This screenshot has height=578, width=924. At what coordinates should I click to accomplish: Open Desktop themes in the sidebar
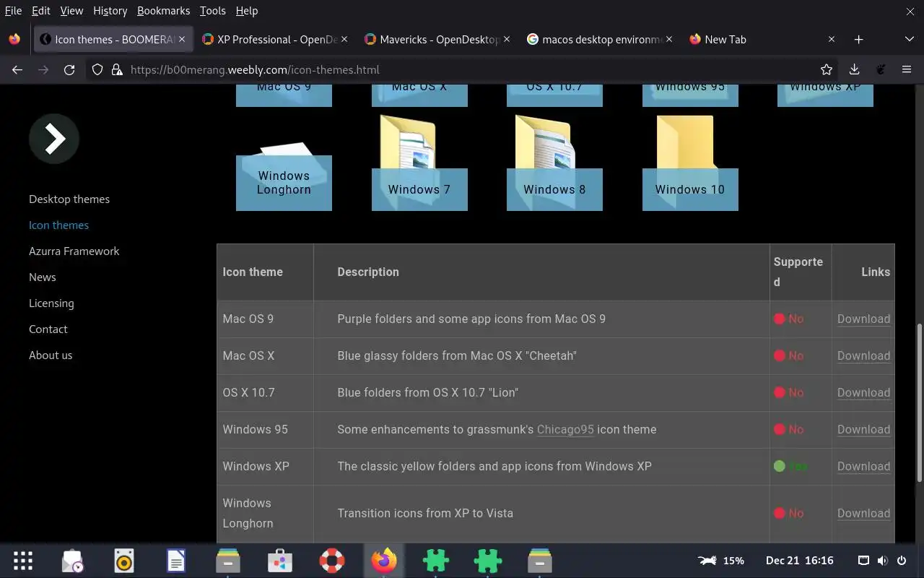pyautogui.click(x=69, y=199)
